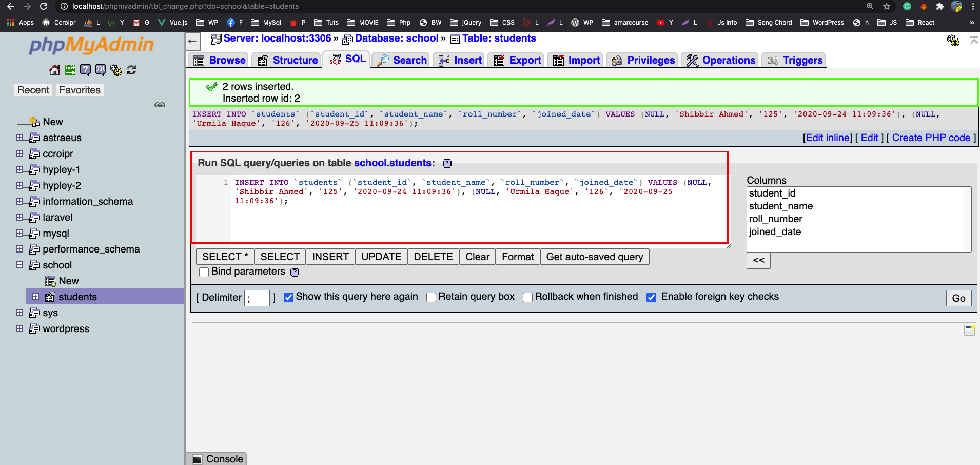980x465 pixels.
Task: Expand the mysql database node
Action: tap(19, 233)
